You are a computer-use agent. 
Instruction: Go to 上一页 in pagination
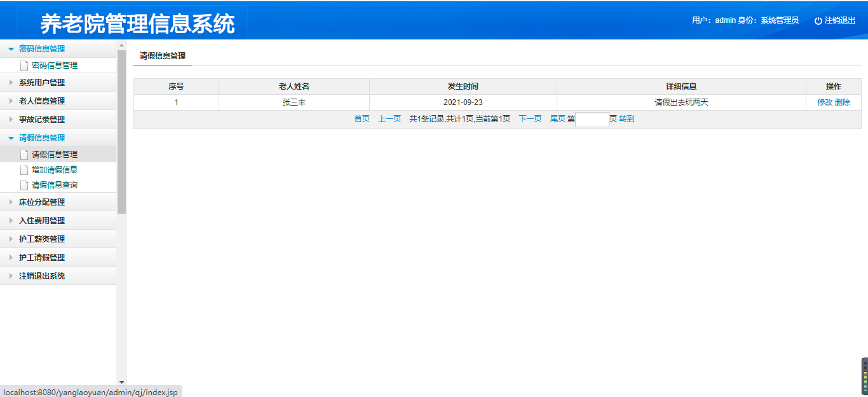pyautogui.click(x=390, y=119)
